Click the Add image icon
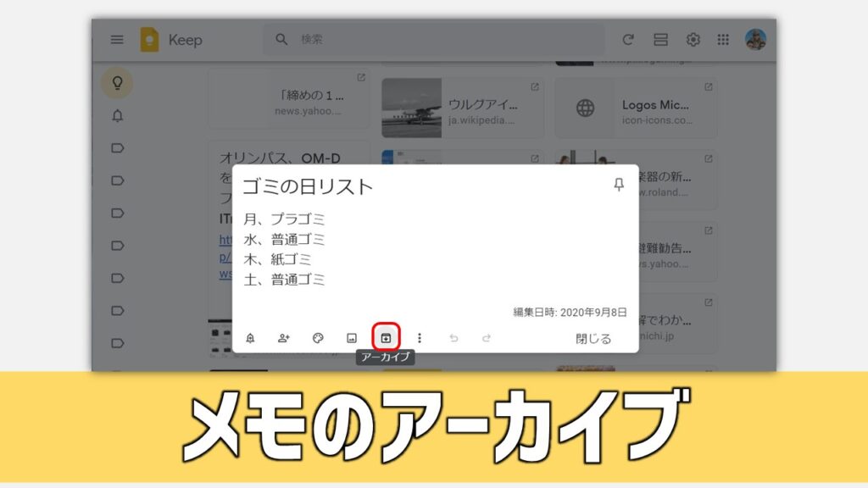 (x=352, y=338)
